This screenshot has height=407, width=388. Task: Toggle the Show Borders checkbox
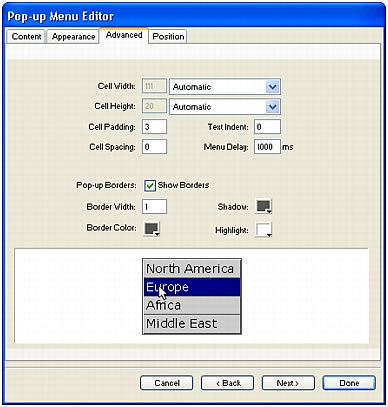(x=150, y=185)
